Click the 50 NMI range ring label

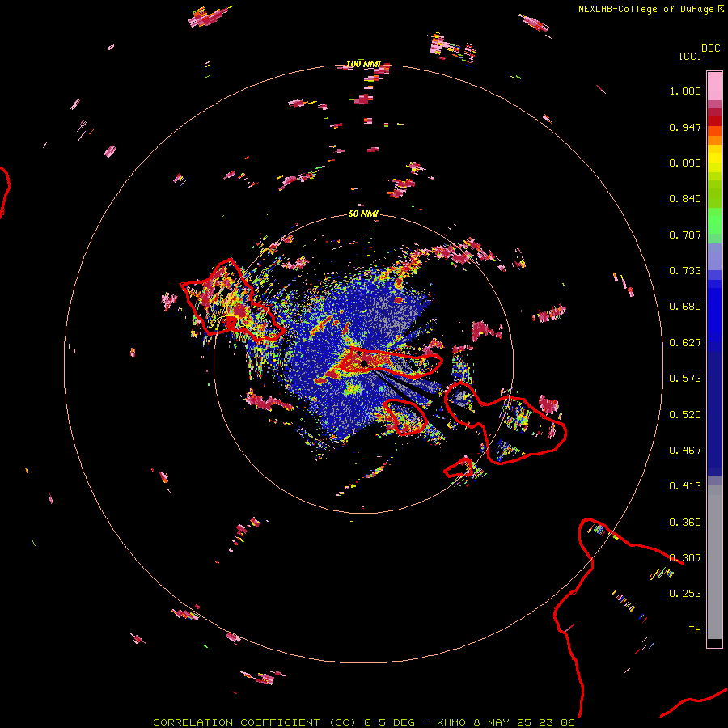tap(363, 214)
